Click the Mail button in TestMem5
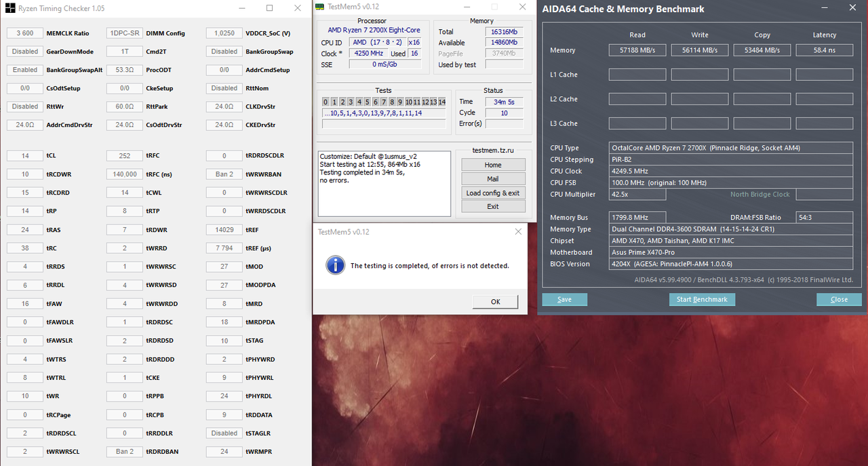This screenshot has height=466, width=868. point(493,179)
